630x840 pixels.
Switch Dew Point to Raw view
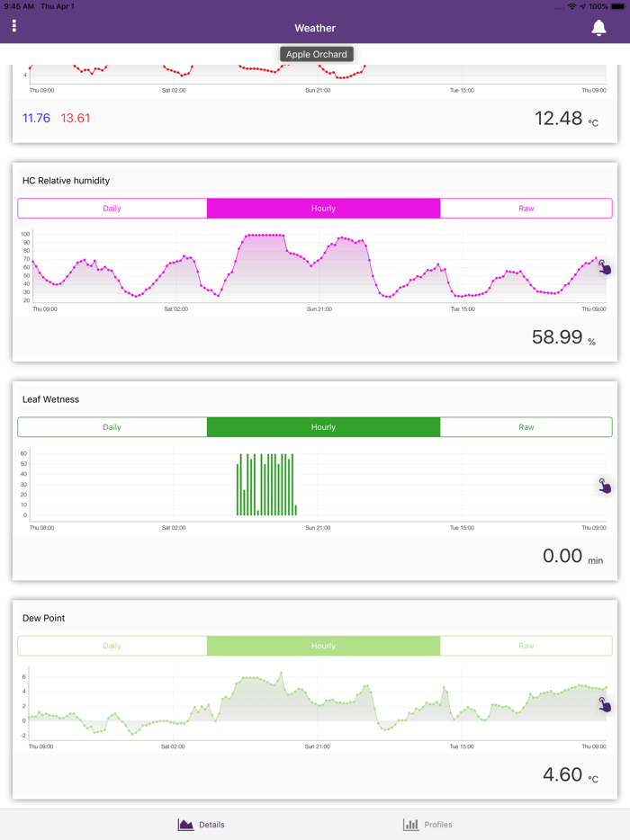pos(526,646)
